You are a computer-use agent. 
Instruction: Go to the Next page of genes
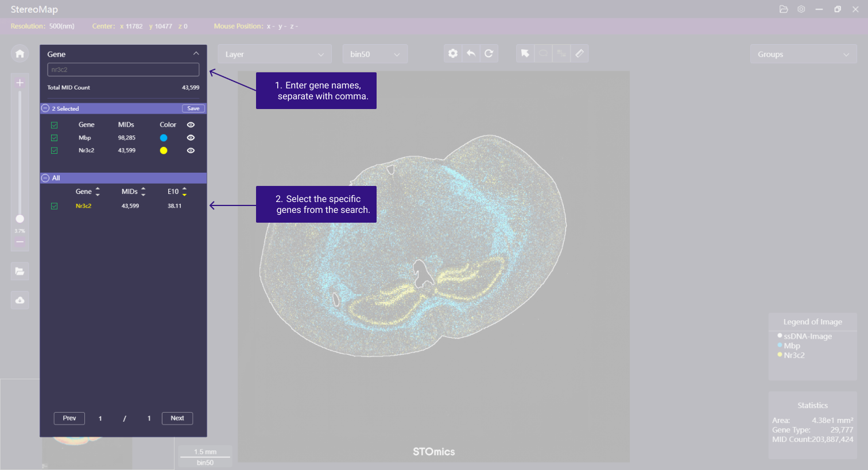(x=177, y=418)
